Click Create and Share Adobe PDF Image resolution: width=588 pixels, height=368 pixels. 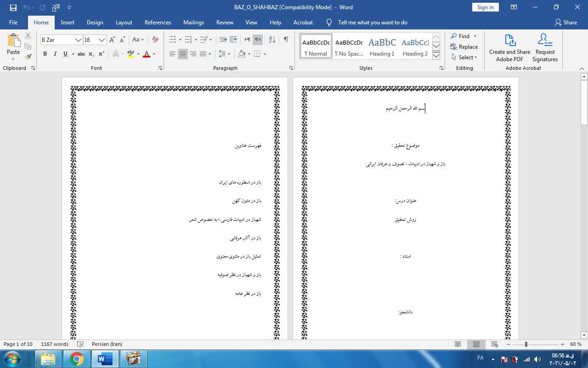(x=509, y=48)
